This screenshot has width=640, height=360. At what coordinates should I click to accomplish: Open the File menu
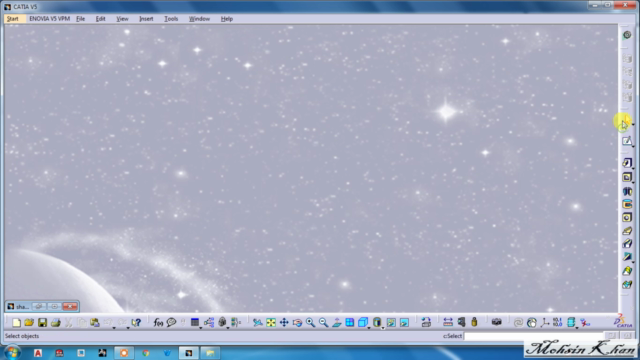(x=80, y=19)
